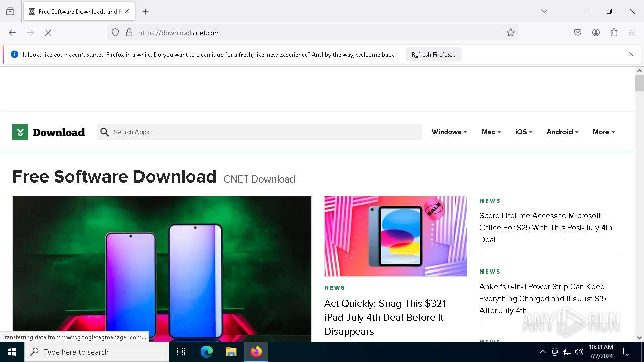Dismiss the Firefox notification bar

[631, 54]
